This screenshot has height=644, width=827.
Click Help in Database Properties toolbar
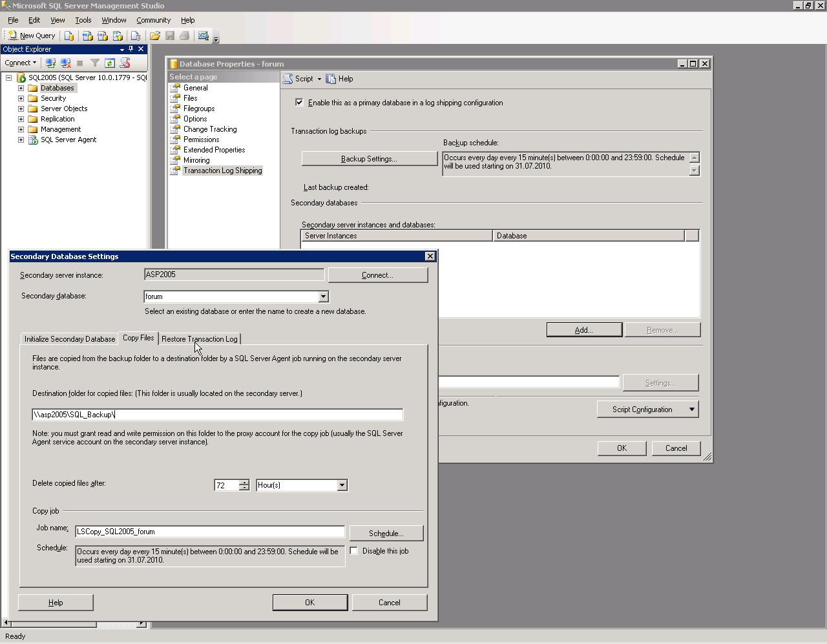(x=340, y=79)
